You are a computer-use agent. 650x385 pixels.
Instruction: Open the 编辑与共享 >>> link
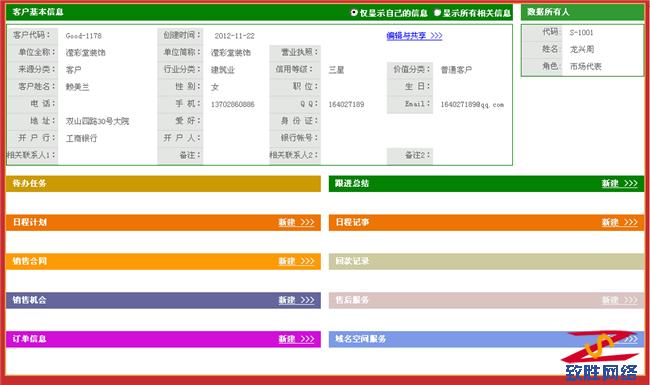[414, 36]
